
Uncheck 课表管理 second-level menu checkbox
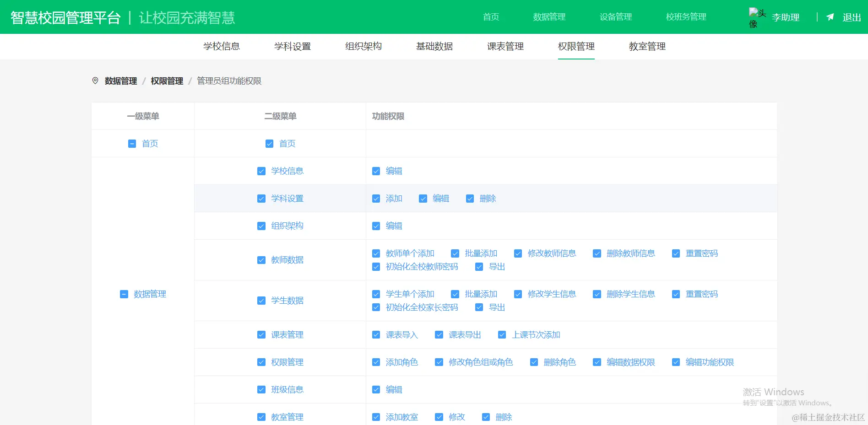[x=261, y=335]
